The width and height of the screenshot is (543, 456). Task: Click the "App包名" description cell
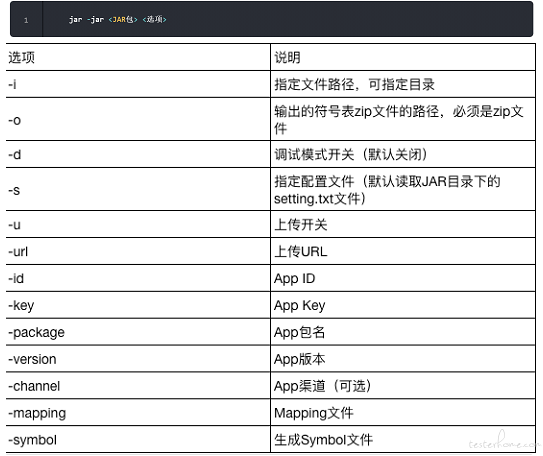click(x=403, y=332)
